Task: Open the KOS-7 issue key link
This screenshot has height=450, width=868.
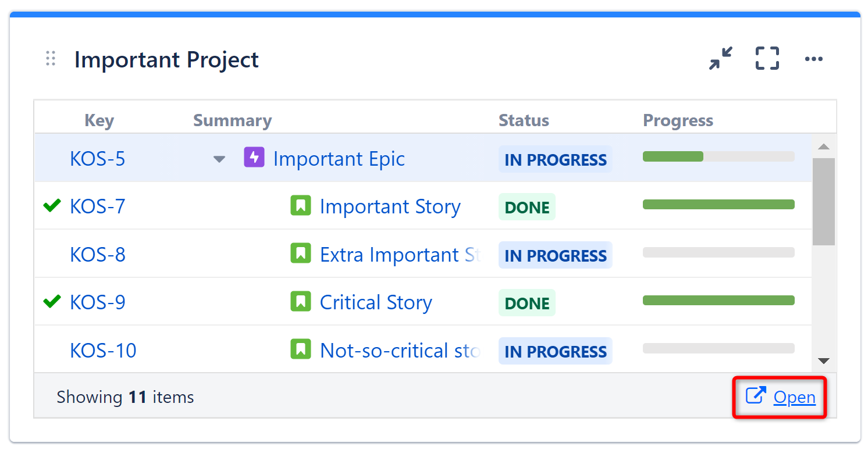Action: [97, 206]
